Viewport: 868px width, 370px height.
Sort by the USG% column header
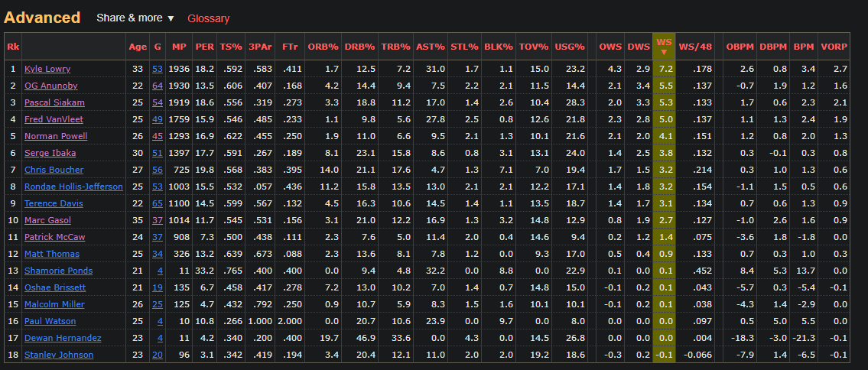coord(571,47)
